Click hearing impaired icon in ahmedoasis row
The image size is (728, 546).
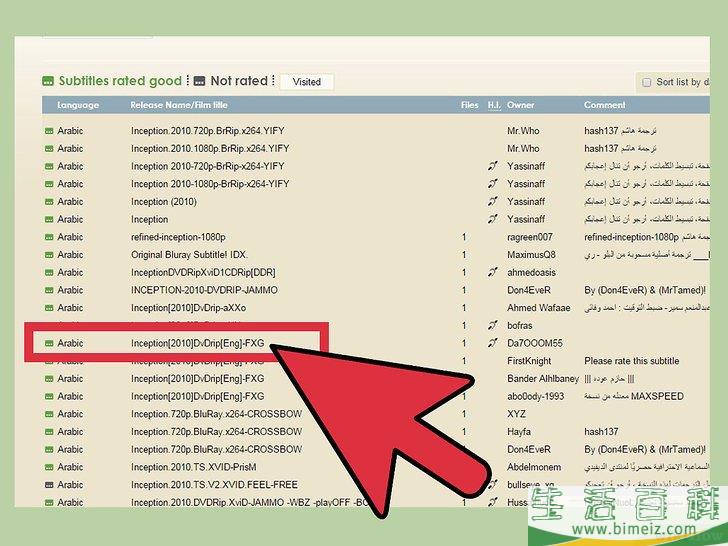coord(493,273)
